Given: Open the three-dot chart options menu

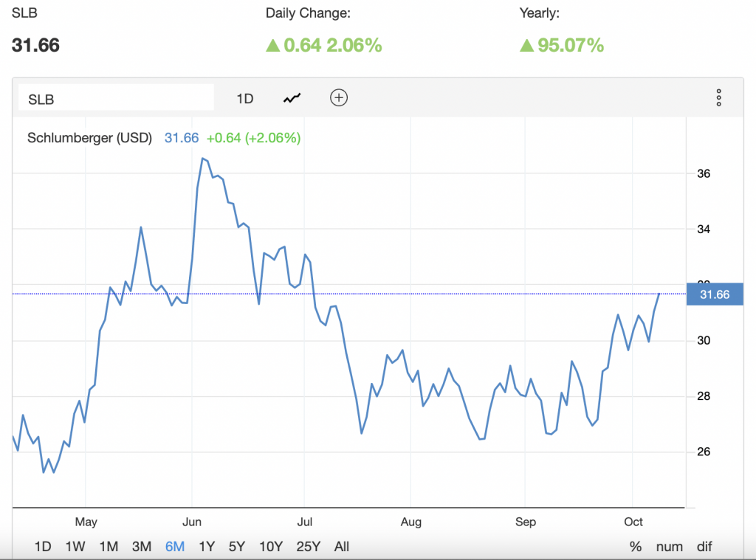Looking at the screenshot, I should [718, 98].
